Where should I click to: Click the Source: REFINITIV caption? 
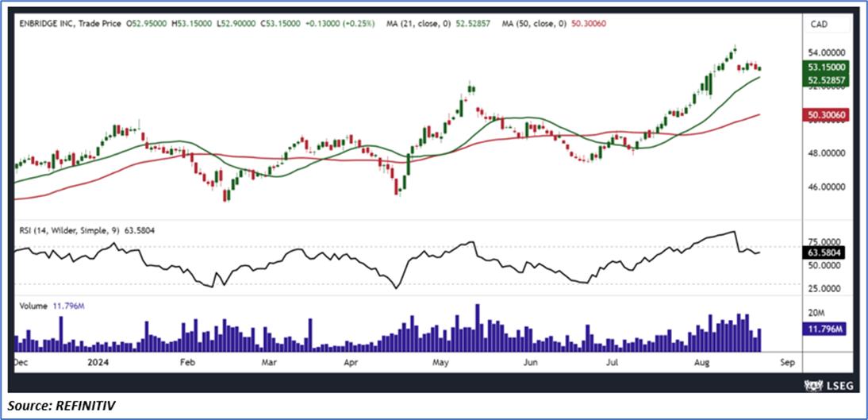(x=63, y=407)
